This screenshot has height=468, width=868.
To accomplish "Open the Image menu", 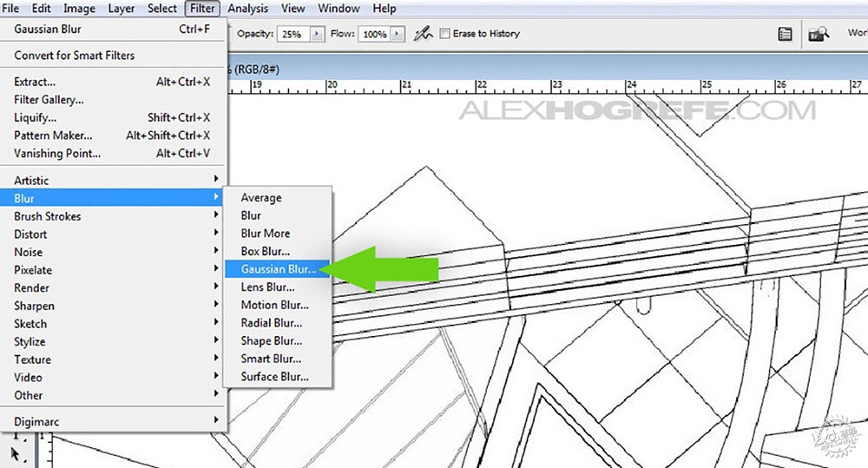I will point(79,9).
